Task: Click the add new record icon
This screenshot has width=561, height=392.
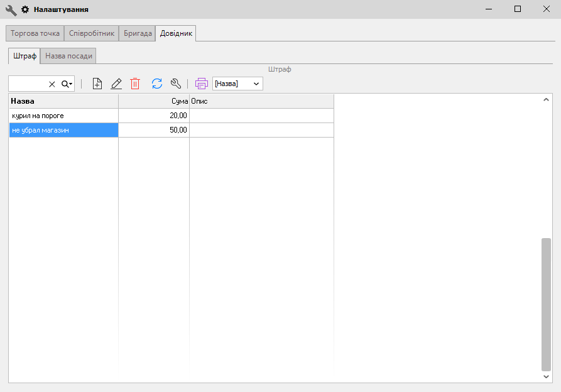Action: (x=97, y=84)
